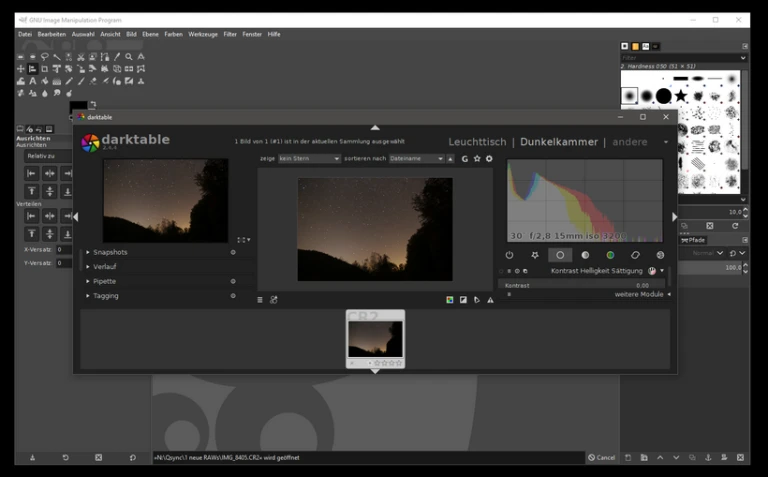This screenshot has width=768, height=477.
Task: Select the Free Select lasso tool in GIMP
Action: tap(45, 57)
